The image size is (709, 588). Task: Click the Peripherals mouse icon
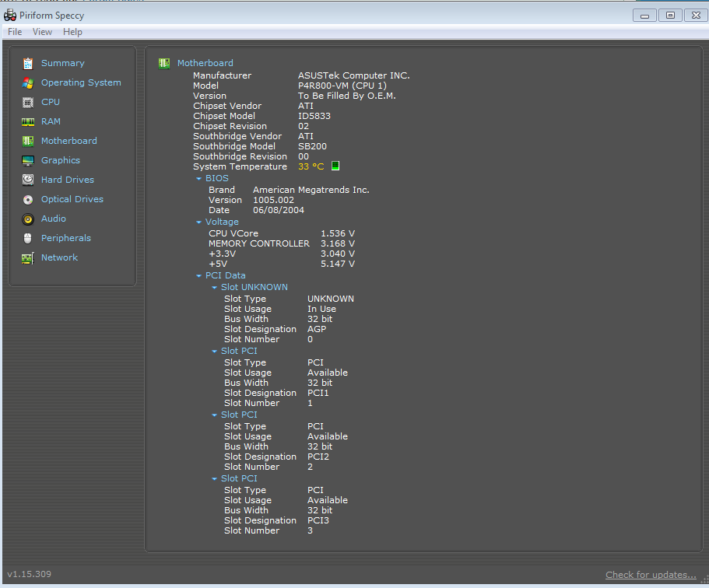click(28, 238)
